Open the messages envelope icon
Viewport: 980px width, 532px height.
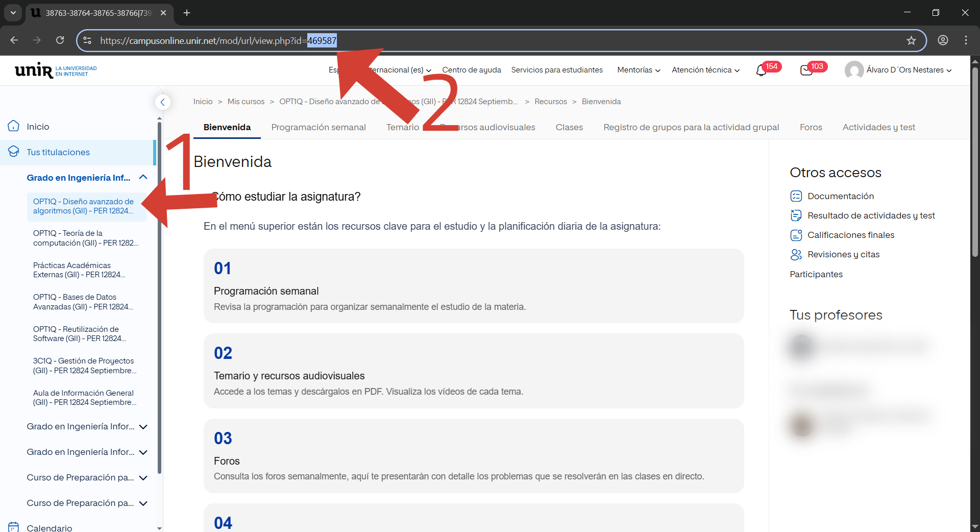[806, 70]
